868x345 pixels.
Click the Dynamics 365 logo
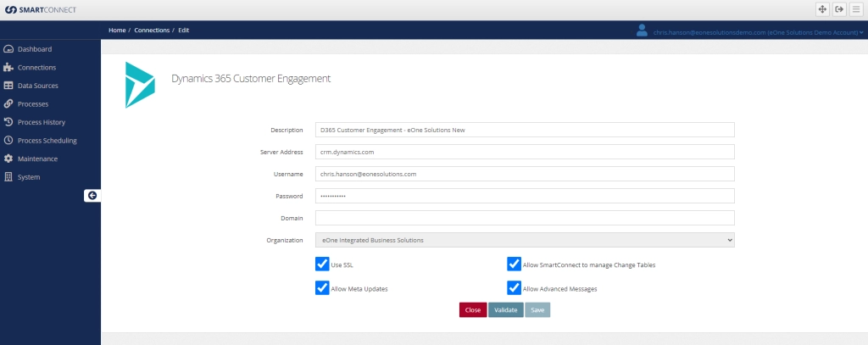[x=140, y=85]
